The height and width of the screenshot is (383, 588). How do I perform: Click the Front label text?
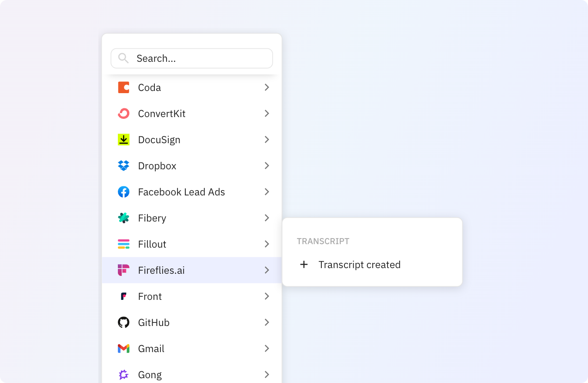click(x=150, y=296)
